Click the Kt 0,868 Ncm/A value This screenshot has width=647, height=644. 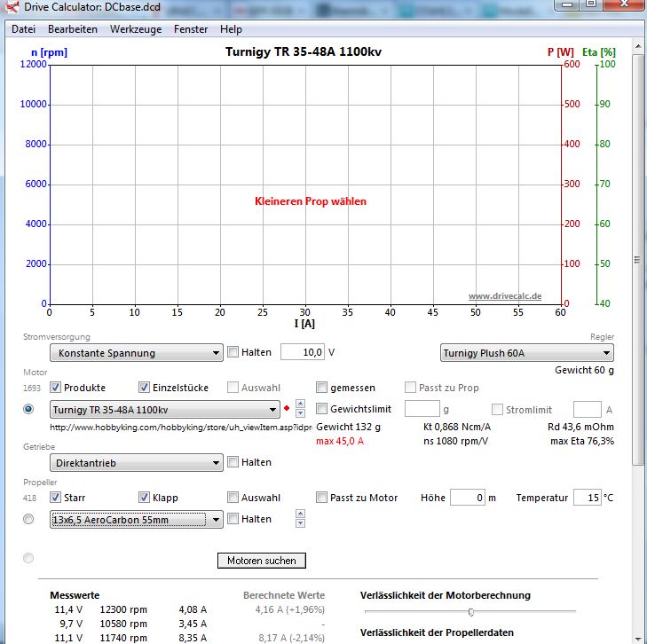point(457,428)
